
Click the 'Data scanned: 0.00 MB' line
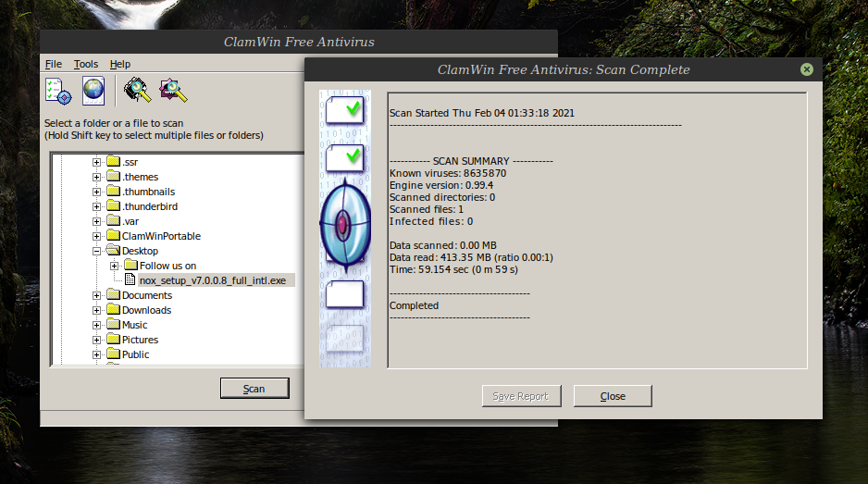coord(443,245)
